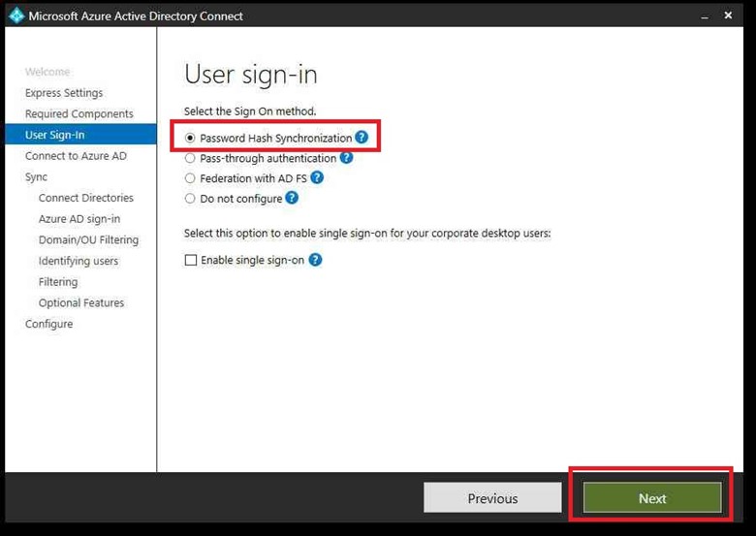756x536 pixels.
Task: Select Federation with AD FS radio button
Action: 190,178
